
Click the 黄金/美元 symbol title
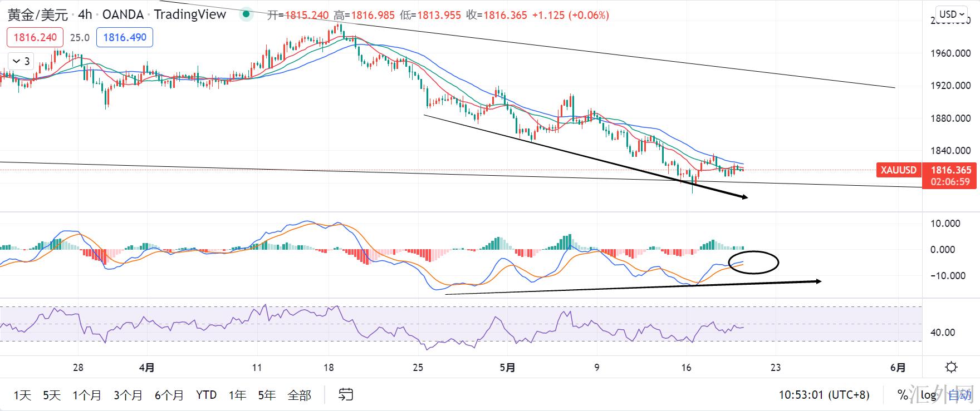click(38, 14)
